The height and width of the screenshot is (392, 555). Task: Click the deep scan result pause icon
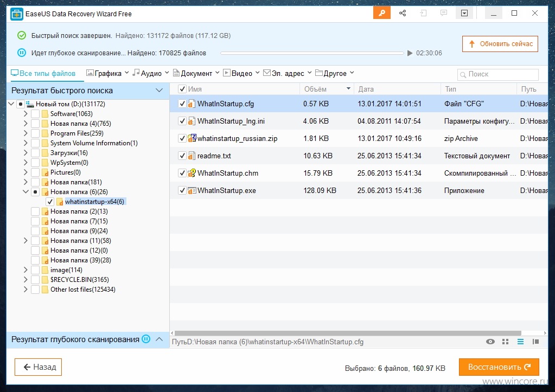[146, 339]
